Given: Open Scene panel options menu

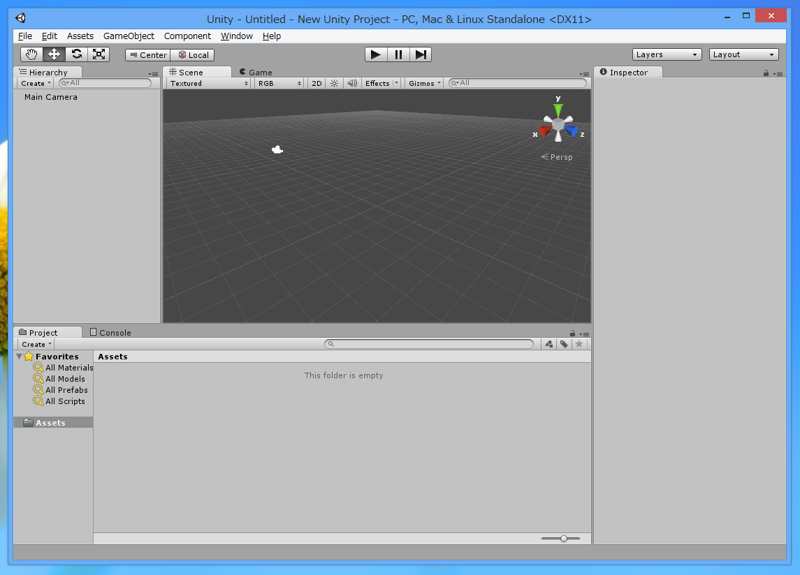Looking at the screenshot, I should (x=584, y=74).
